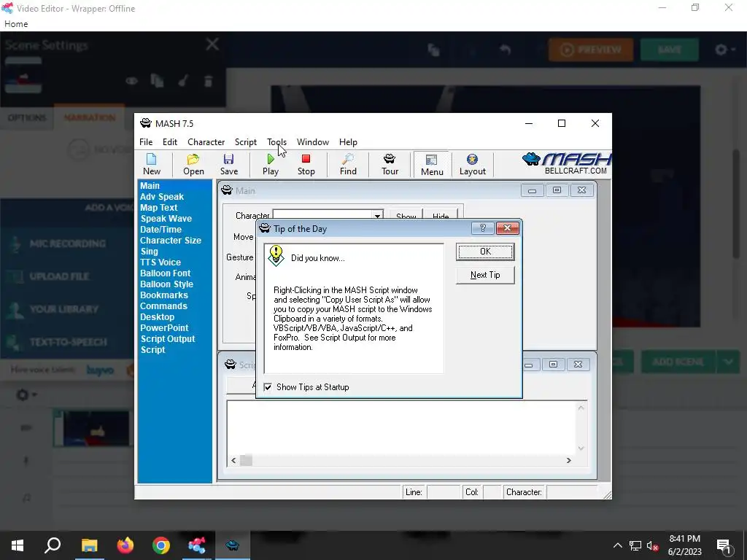Expand the Character dropdown in Main window
This screenshot has height=560, width=747.
377,216
